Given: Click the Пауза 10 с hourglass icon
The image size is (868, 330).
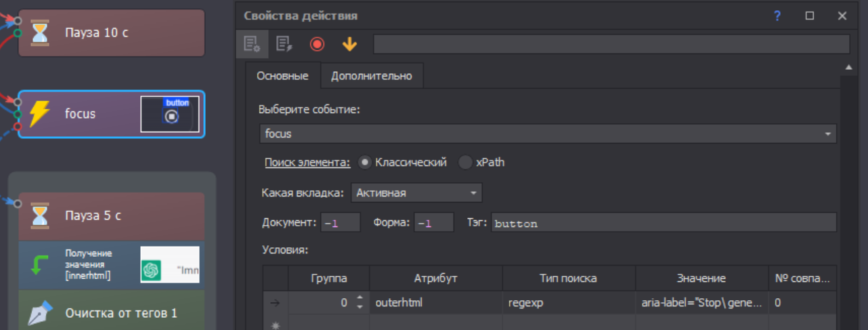Looking at the screenshot, I should tap(40, 33).
